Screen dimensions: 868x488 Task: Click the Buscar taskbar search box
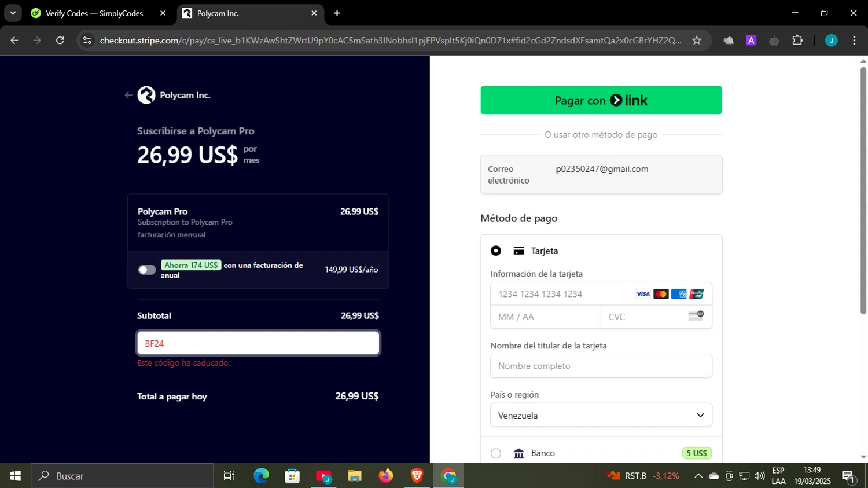(122, 476)
